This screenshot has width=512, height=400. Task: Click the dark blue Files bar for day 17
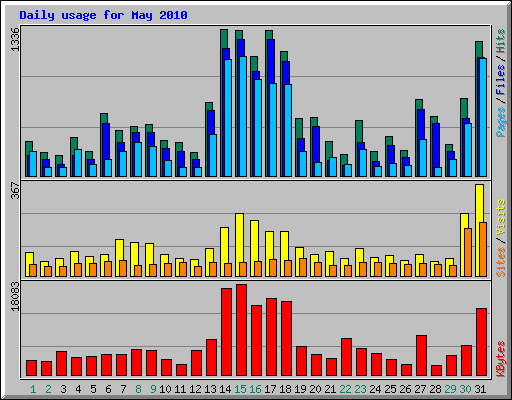tap(271, 61)
